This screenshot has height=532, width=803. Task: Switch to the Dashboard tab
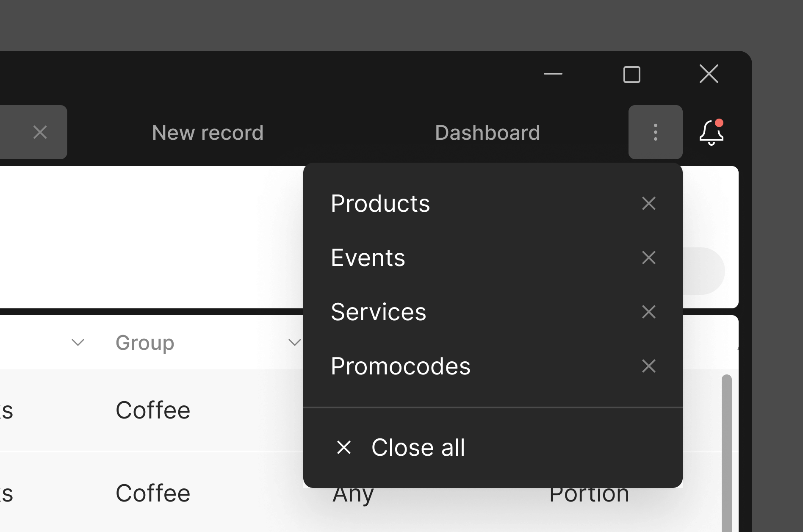pyautogui.click(x=487, y=133)
